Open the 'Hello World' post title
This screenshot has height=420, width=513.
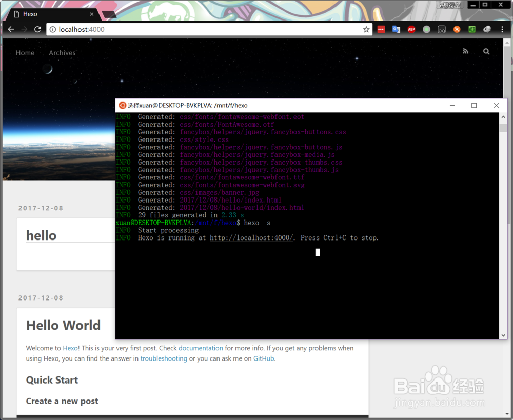(x=64, y=326)
